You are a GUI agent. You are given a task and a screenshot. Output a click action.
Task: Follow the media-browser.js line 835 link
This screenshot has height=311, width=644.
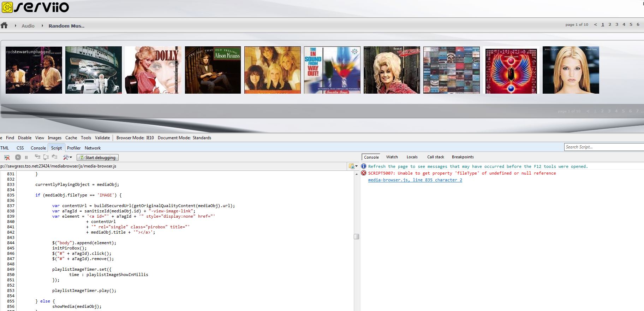[415, 180]
